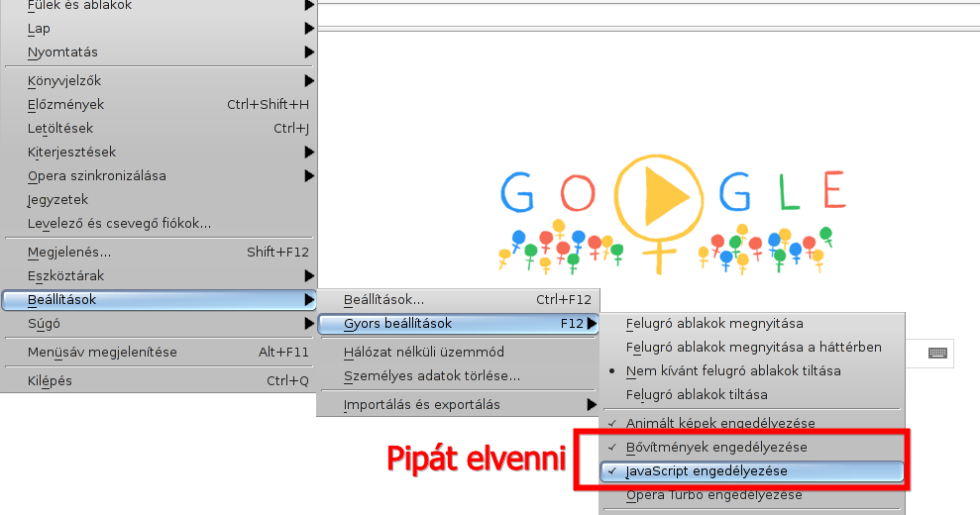The image size is (980, 515).
Task: Open the Lap submenu
Action: point(159,28)
